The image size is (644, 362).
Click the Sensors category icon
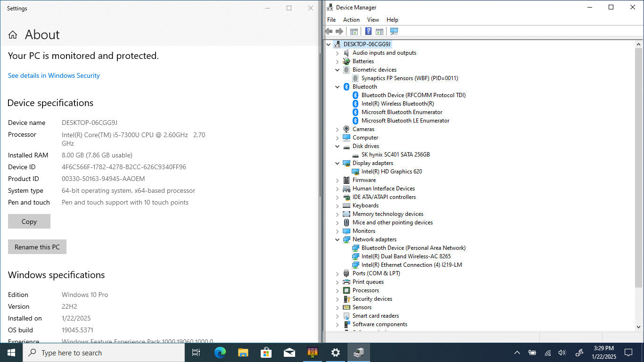347,307
